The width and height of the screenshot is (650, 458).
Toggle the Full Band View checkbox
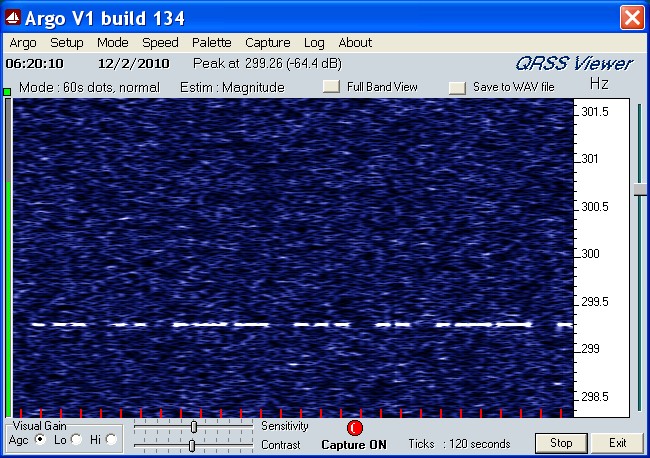click(331, 87)
